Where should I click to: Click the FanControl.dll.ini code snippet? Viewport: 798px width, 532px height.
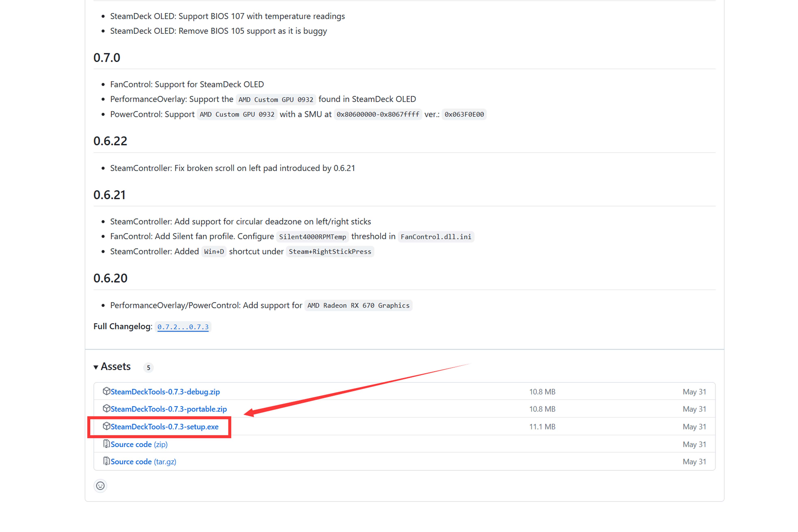coord(436,237)
